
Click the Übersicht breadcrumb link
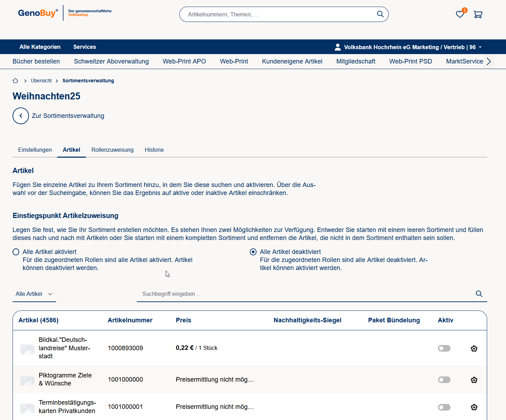pyautogui.click(x=41, y=81)
